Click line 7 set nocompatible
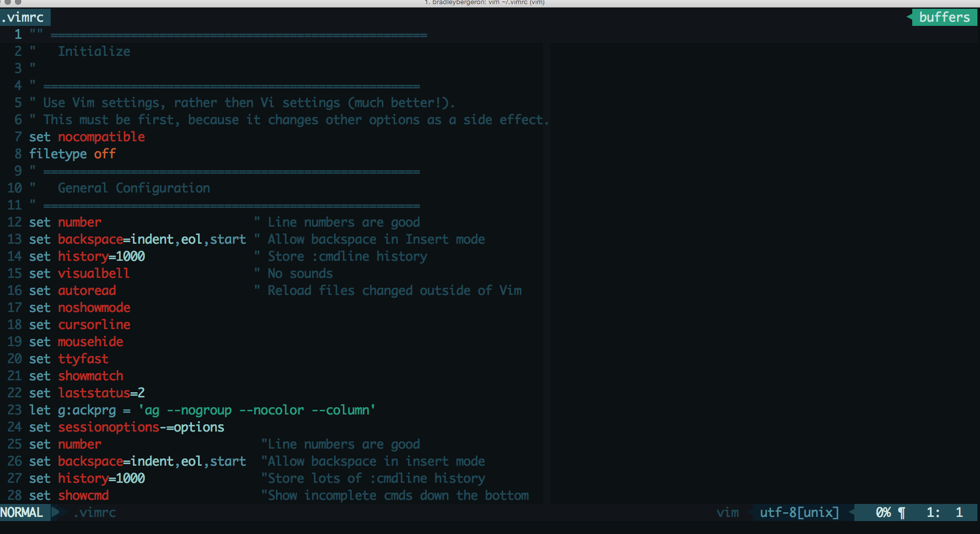This screenshot has width=980, height=534. [86, 137]
